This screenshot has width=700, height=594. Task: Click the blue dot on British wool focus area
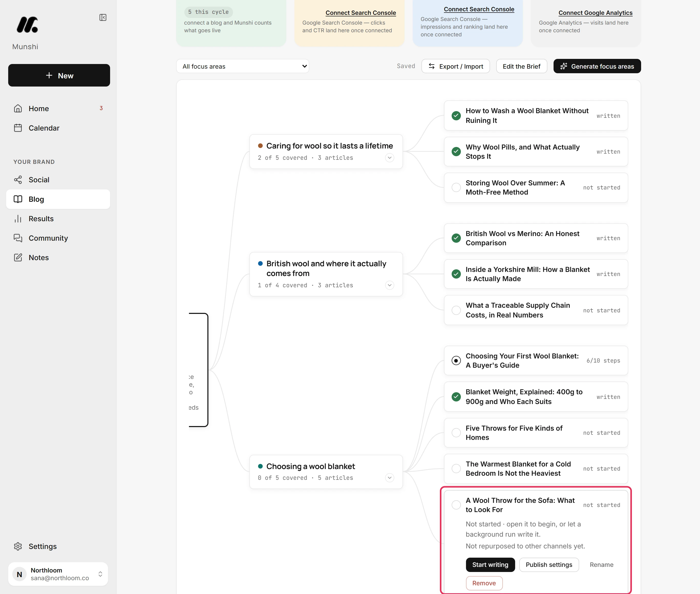[x=260, y=263]
